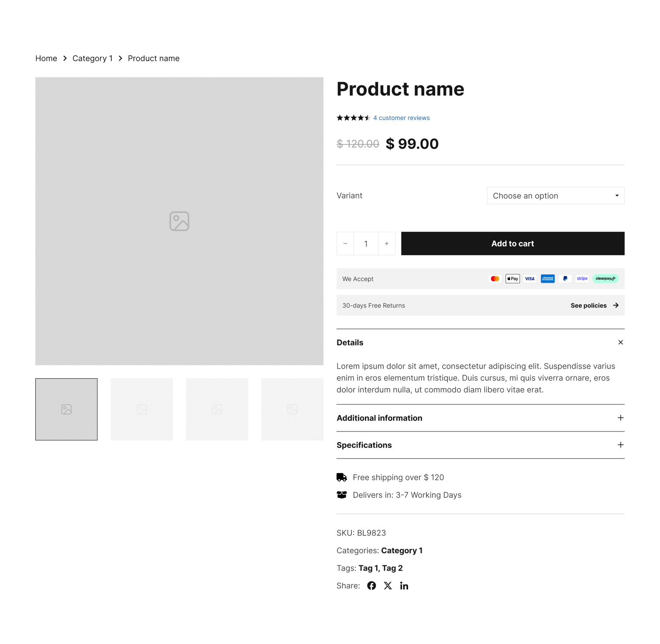Click the PayPal payment icon
The image size is (660, 644).
[x=565, y=279]
